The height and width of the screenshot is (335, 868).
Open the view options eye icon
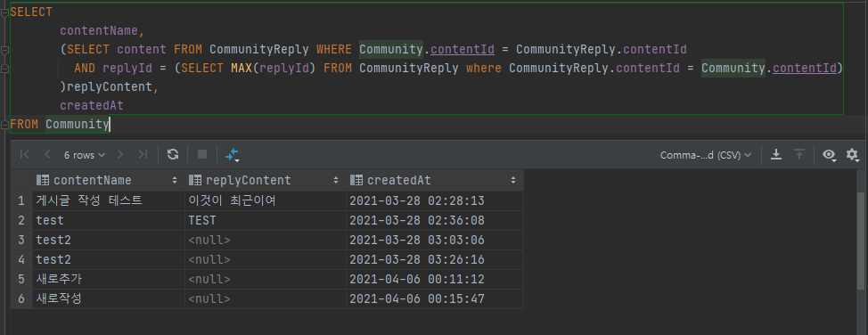coord(829,155)
